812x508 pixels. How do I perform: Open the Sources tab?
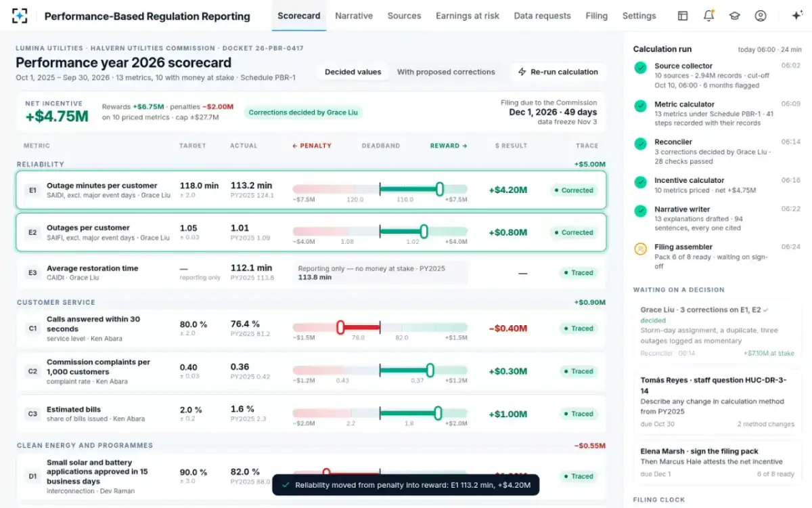405,16
